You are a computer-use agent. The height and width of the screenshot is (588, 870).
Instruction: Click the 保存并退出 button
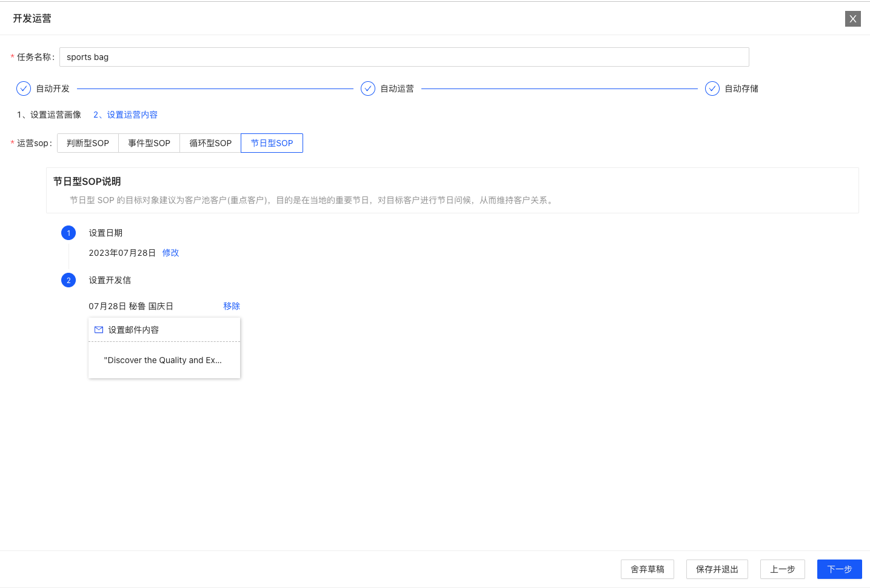pos(717,569)
